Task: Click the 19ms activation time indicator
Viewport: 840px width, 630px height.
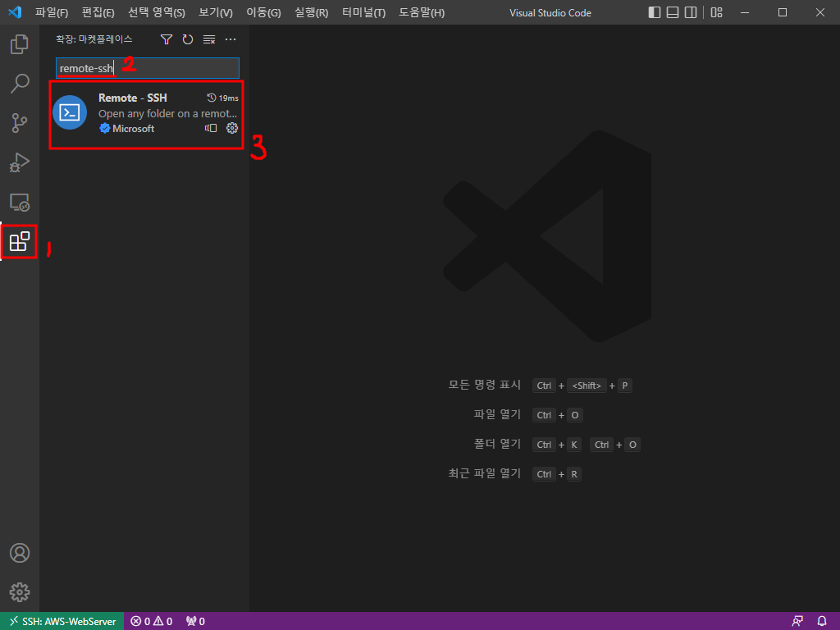Action: 222,98
